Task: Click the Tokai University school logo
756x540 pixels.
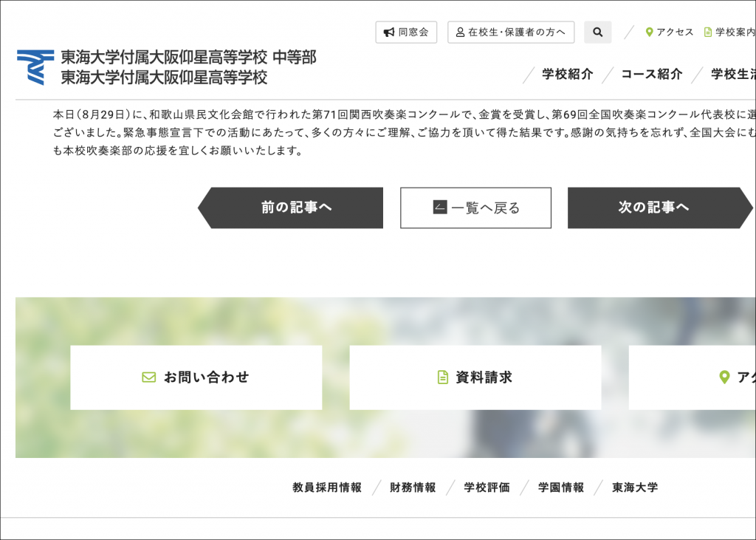Action: tap(35, 67)
